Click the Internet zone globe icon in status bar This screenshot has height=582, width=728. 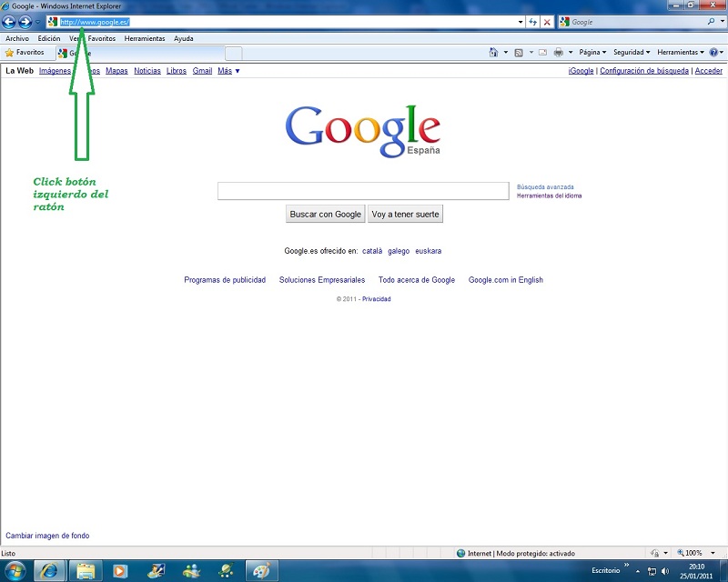[461, 553]
